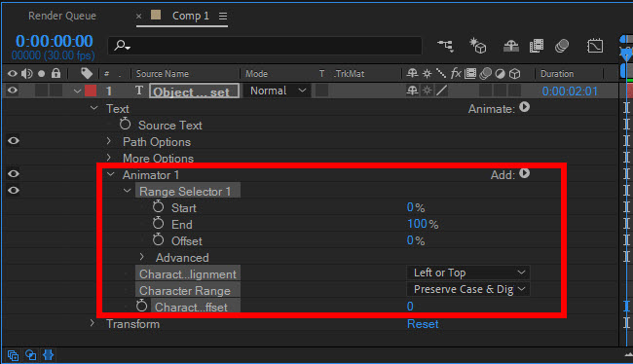Collapse the Text property group
This screenshot has width=633, height=364.
[94, 108]
